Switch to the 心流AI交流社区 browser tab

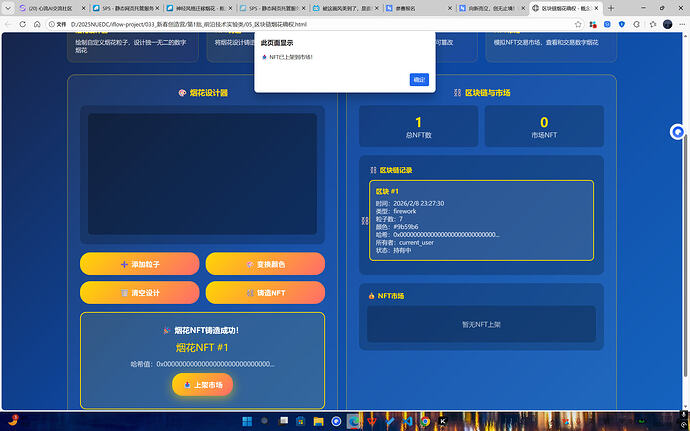click(47, 7)
